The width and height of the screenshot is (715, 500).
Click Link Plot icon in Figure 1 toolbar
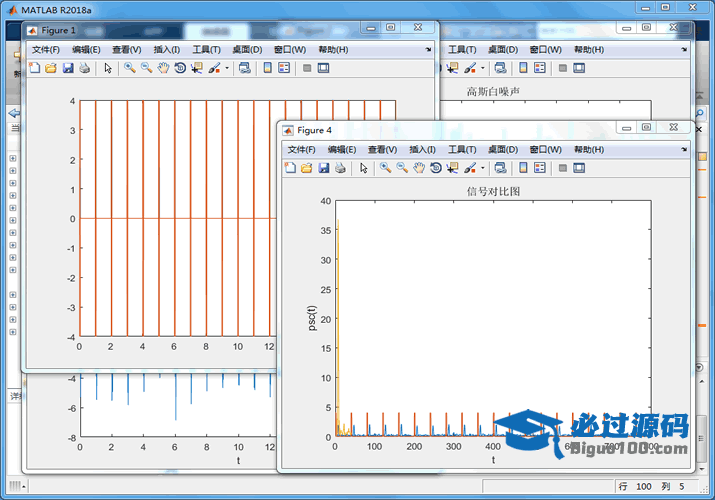click(x=245, y=68)
